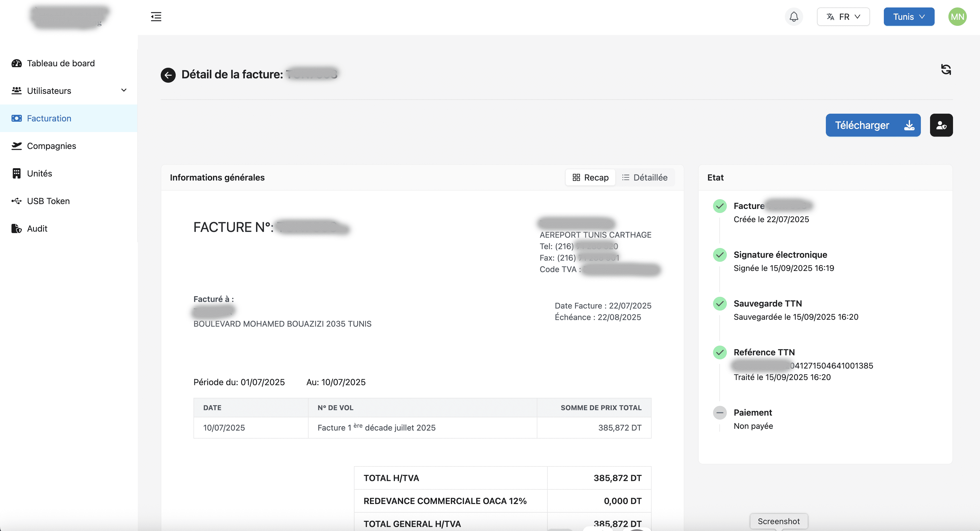The height and width of the screenshot is (531, 980).
Task: Open the Tunis location dropdown
Action: pyautogui.click(x=909, y=17)
